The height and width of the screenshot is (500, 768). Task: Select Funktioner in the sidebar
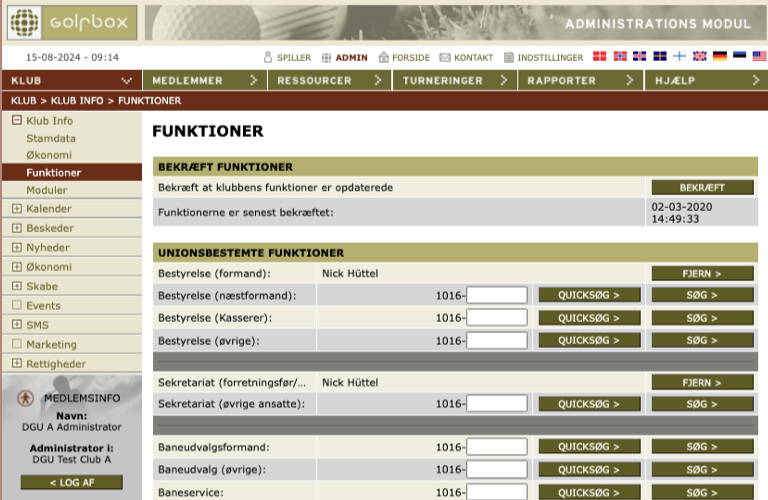72,172
